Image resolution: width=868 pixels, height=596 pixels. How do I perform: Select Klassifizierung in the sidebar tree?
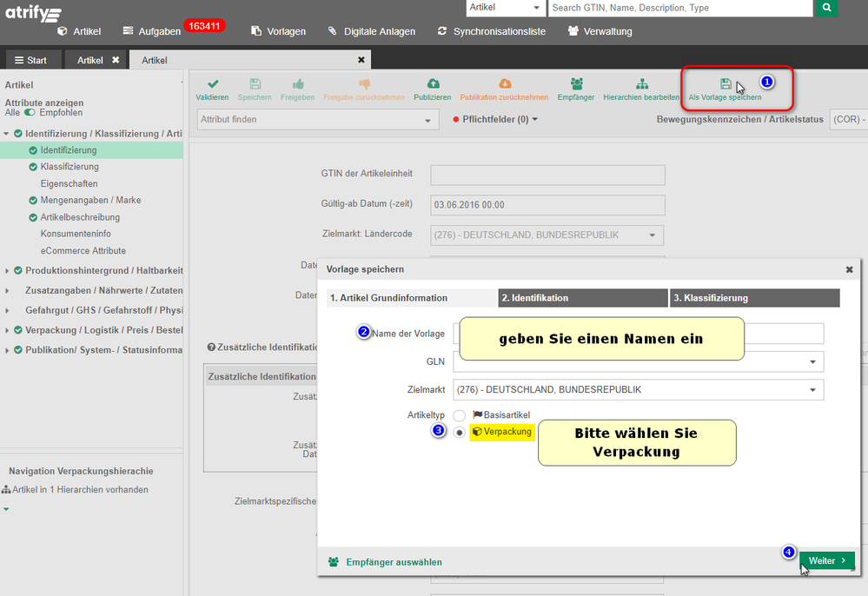point(70,167)
